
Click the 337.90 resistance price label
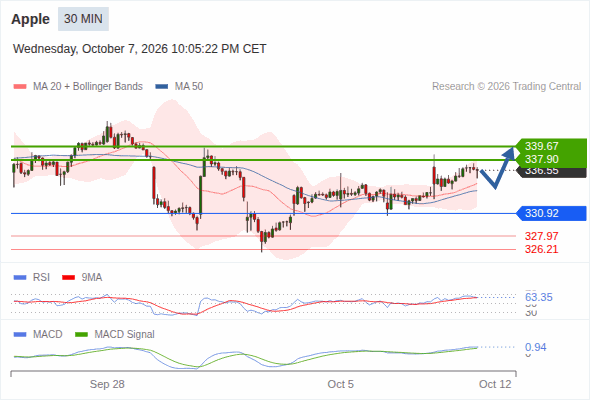pos(542,159)
